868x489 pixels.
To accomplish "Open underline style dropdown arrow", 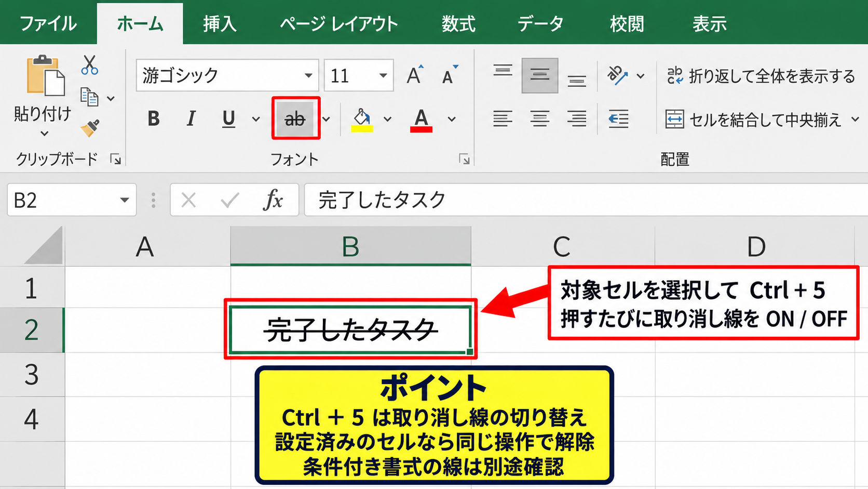I will tap(256, 119).
